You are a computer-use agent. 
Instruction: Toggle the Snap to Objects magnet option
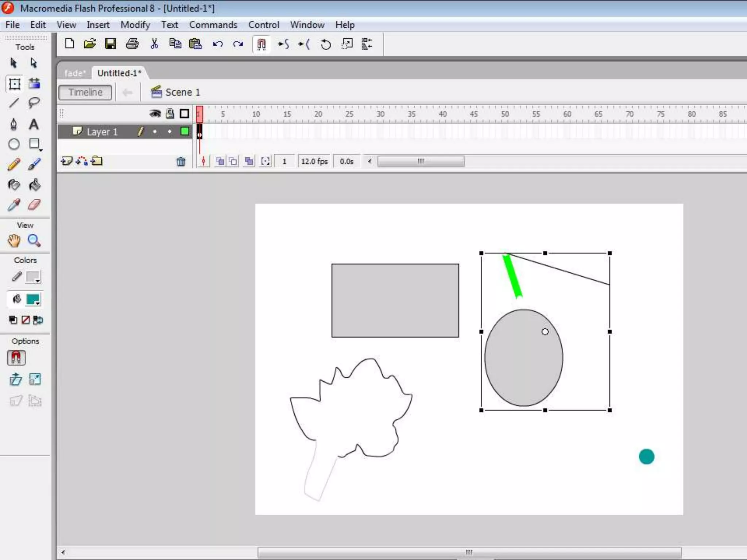16,358
